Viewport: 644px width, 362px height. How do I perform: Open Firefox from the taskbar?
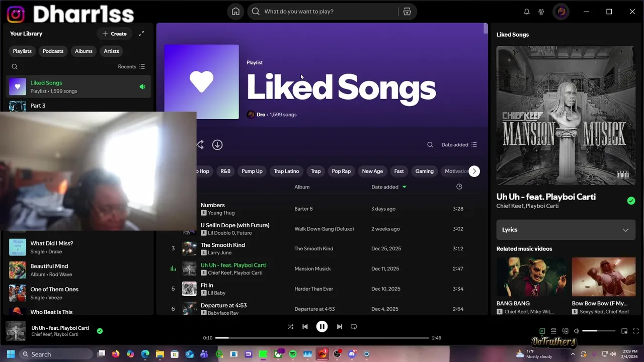point(116,354)
